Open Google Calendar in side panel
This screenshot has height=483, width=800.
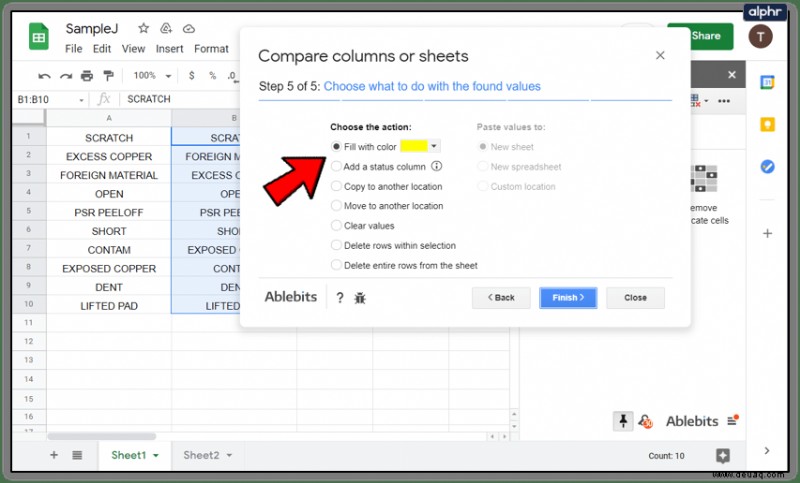[767, 82]
